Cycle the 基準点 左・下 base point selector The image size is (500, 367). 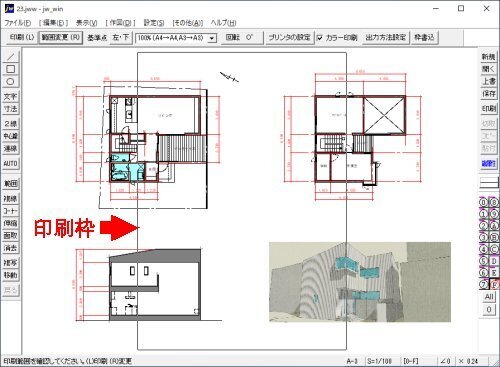120,37
